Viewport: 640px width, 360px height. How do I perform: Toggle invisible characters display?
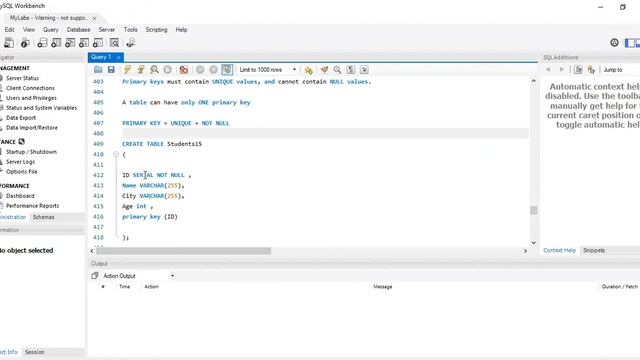[351, 70]
